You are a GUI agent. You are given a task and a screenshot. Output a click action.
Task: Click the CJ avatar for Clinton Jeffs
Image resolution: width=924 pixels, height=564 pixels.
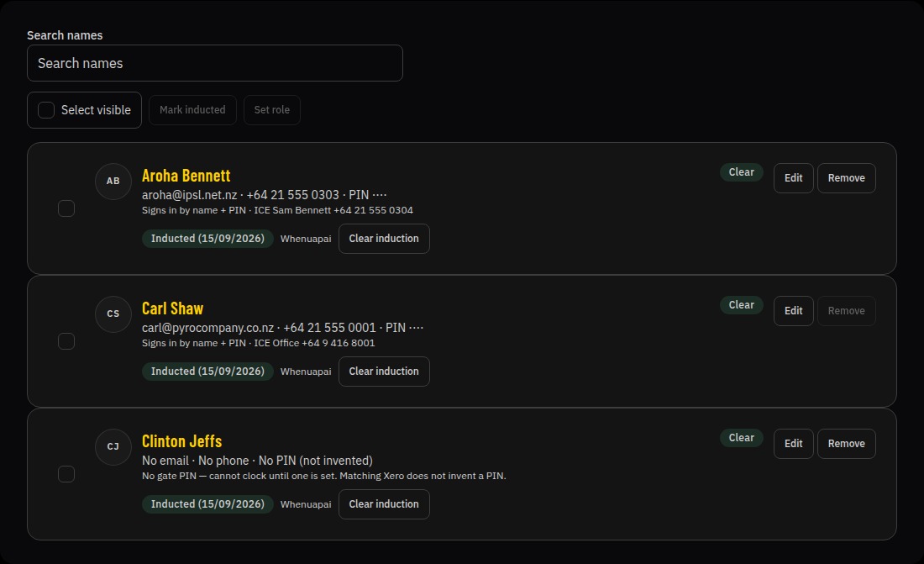click(113, 446)
